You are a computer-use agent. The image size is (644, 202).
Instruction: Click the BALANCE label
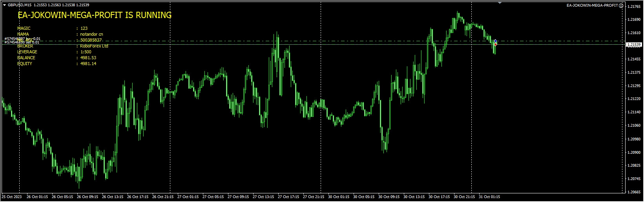pyautogui.click(x=26, y=58)
